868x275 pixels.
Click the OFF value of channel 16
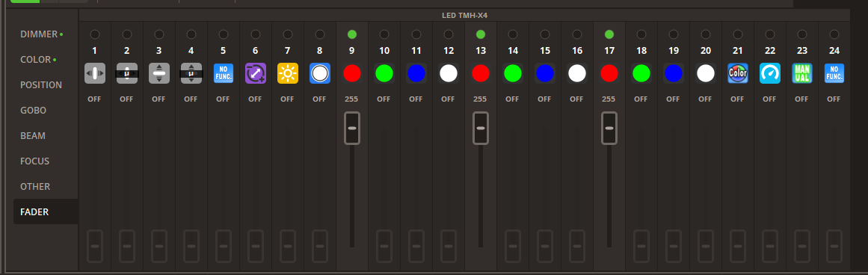tap(576, 99)
